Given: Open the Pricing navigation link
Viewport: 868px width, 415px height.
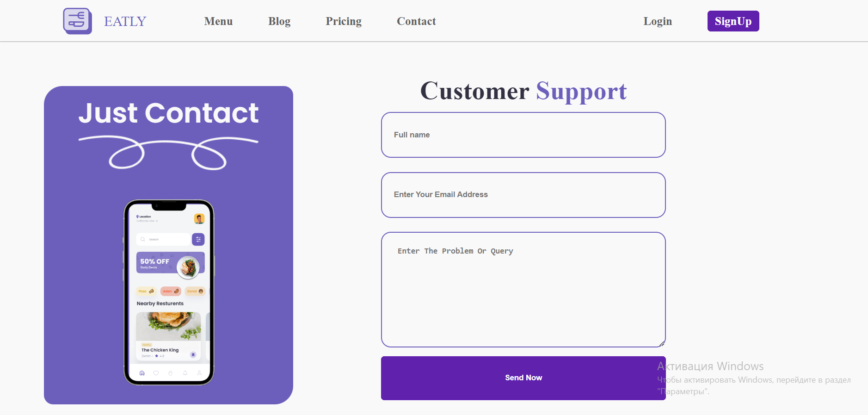Looking at the screenshot, I should (x=344, y=21).
